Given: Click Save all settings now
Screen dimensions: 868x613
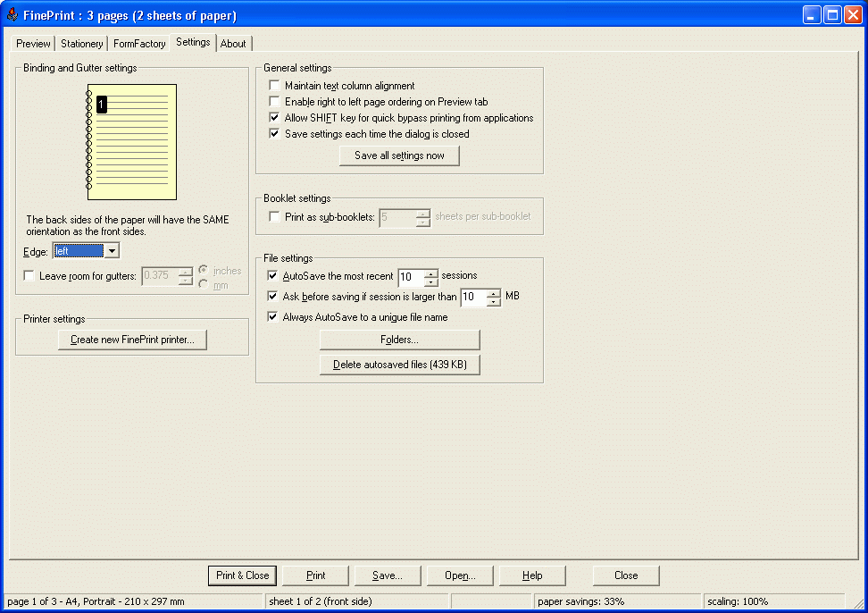Looking at the screenshot, I should pos(399,155).
